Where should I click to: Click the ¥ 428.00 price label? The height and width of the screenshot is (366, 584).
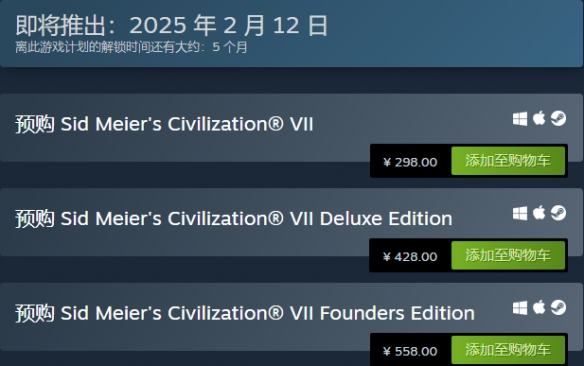coord(410,257)
